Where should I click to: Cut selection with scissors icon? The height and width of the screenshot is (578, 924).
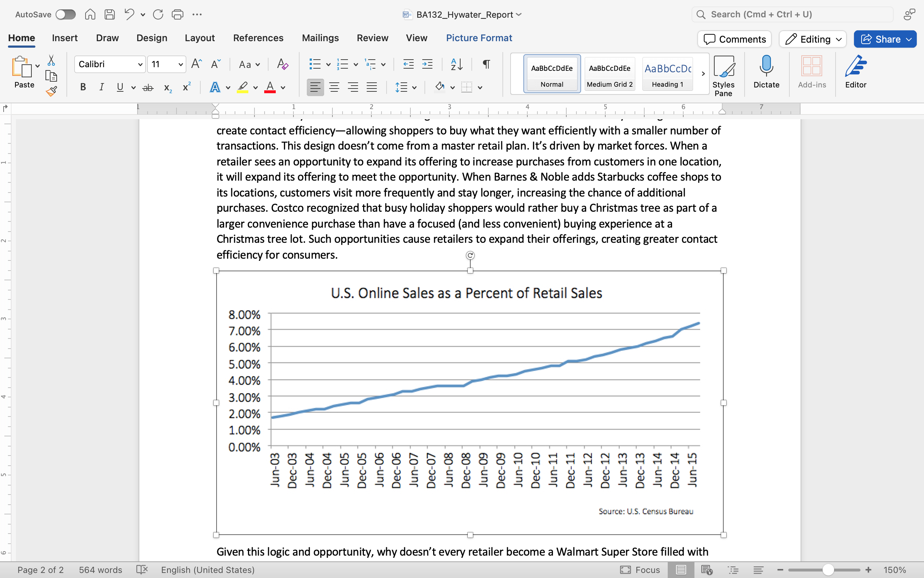tap(51, 60)
